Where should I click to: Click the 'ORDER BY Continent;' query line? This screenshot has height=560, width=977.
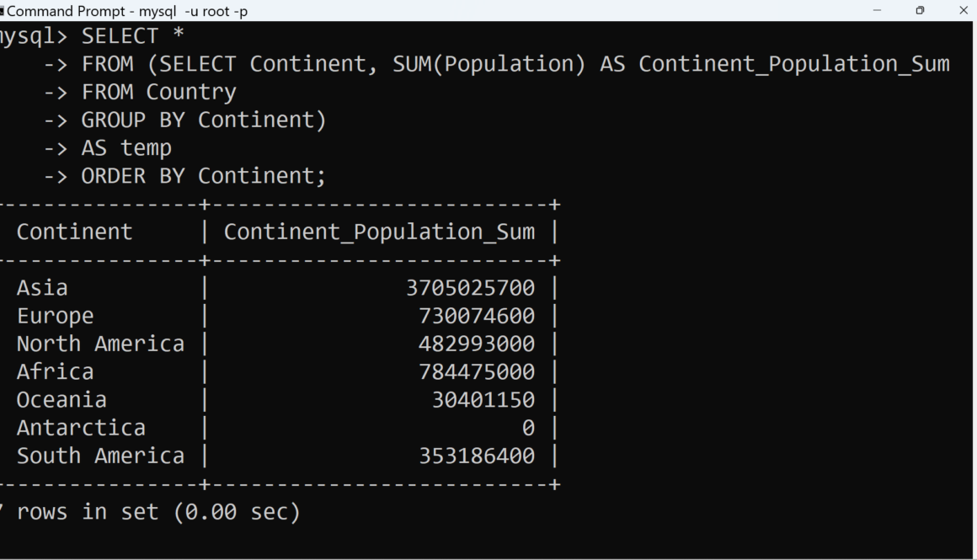tap(203, 176)
